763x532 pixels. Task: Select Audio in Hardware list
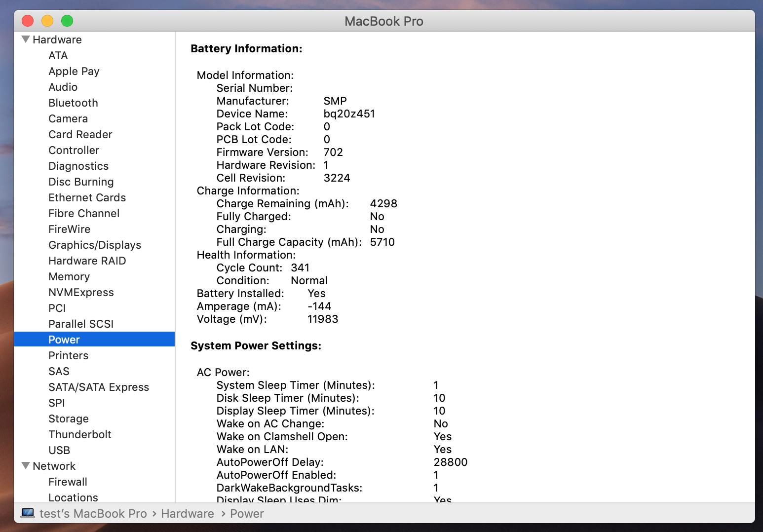point(63,87)
